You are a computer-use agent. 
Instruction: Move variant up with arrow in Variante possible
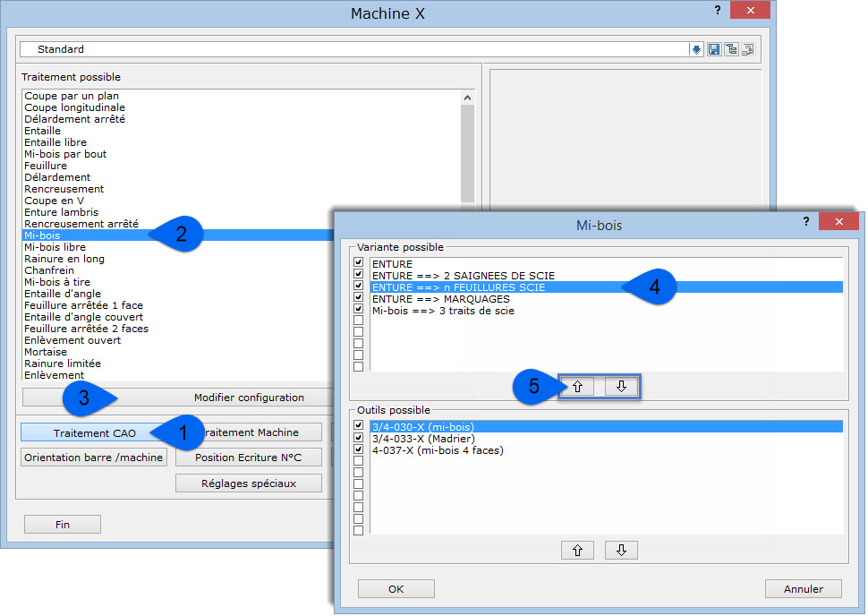pos(577,387)
